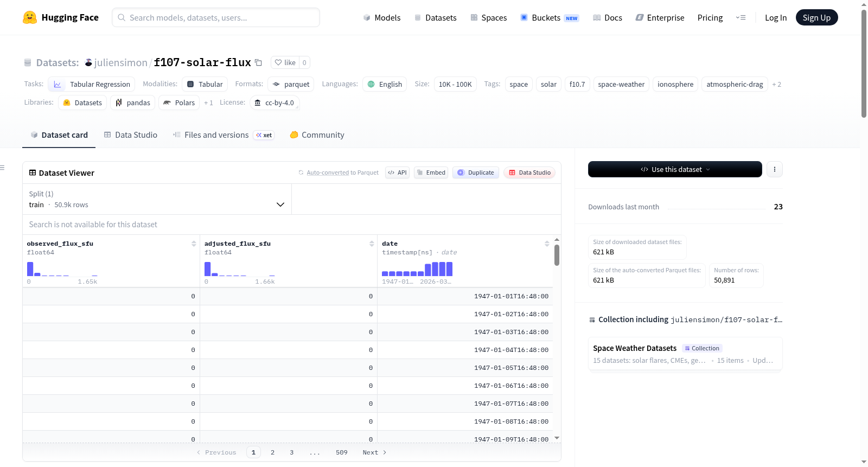Click the Embed button
Image resolution: width=868 pixels, height=467 pixels.
coord(431,172)
